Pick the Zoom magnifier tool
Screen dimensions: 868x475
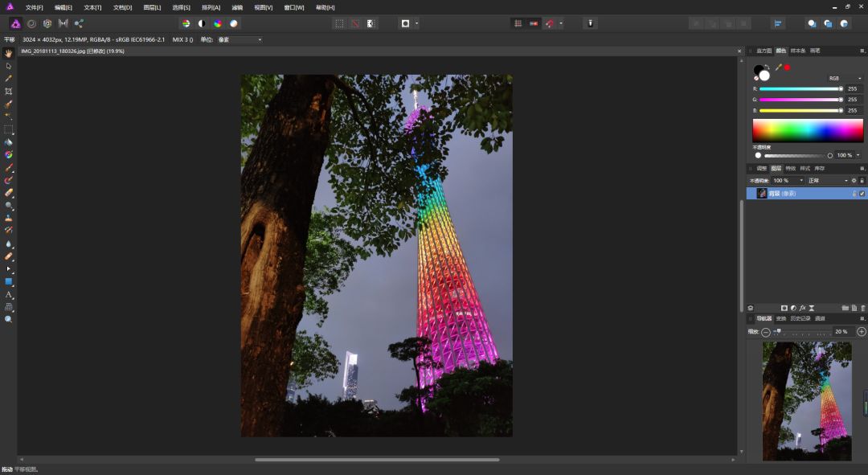(9, 319)
